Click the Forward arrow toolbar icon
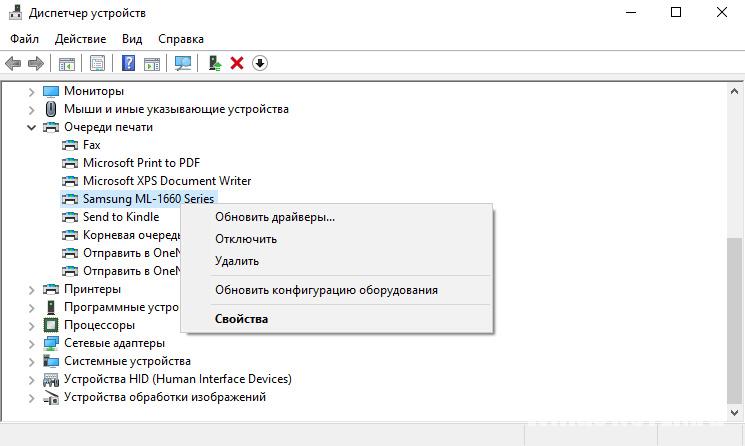 click(x=36, y=63)
